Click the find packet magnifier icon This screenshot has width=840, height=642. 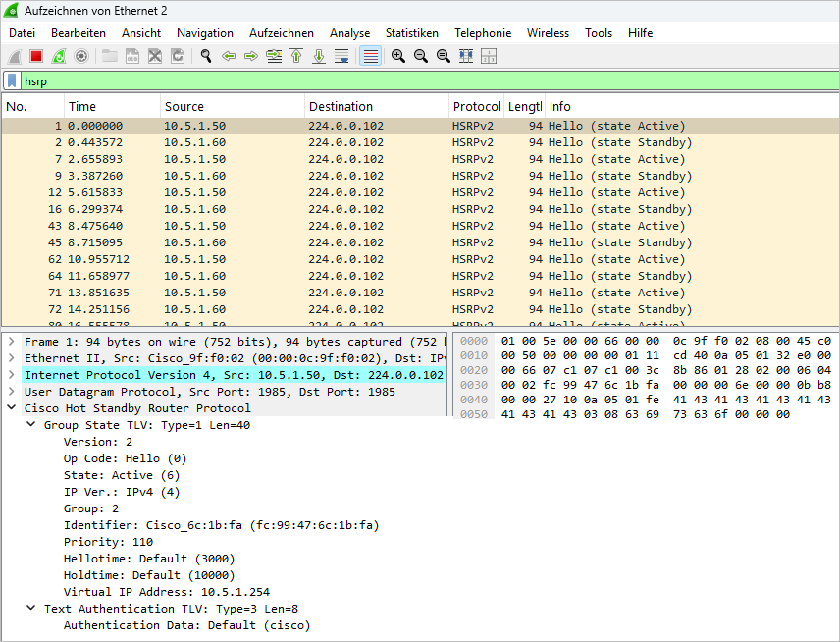[x=206, y=56]
